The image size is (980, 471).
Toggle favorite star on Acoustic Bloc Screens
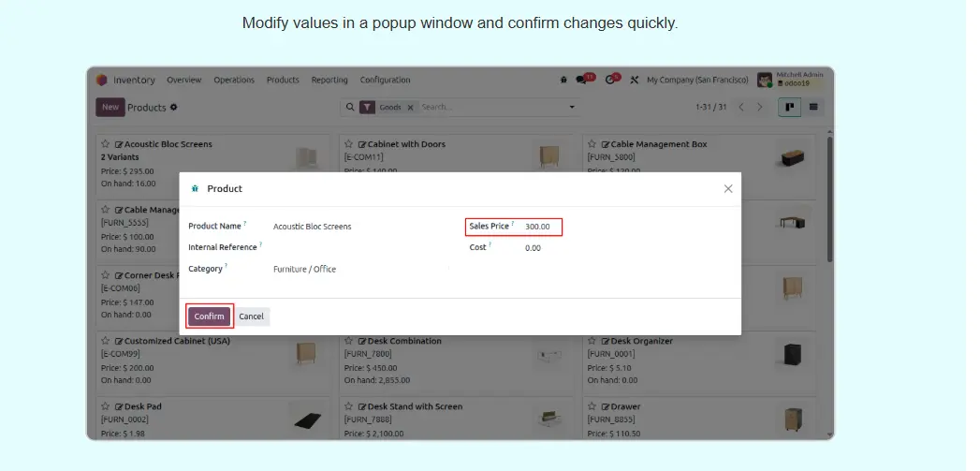click(x=105, y=145)
